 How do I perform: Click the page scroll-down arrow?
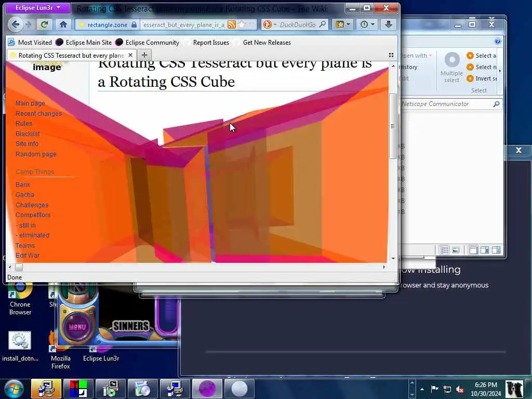click(x=393, y=259)
